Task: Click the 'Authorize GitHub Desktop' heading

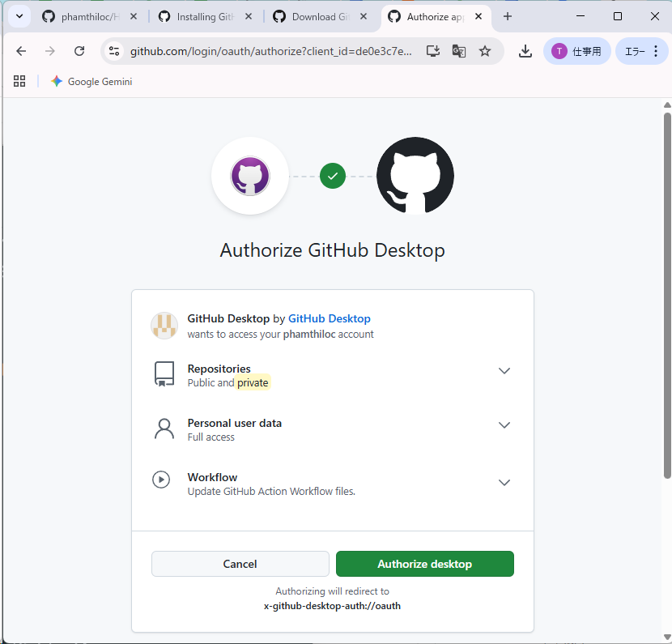Action: (332, 250)
